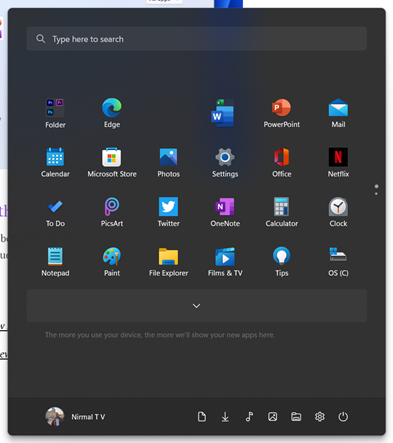Open PicsArt
The height and width of the screenshot is (443, 393).
[112, 212]
